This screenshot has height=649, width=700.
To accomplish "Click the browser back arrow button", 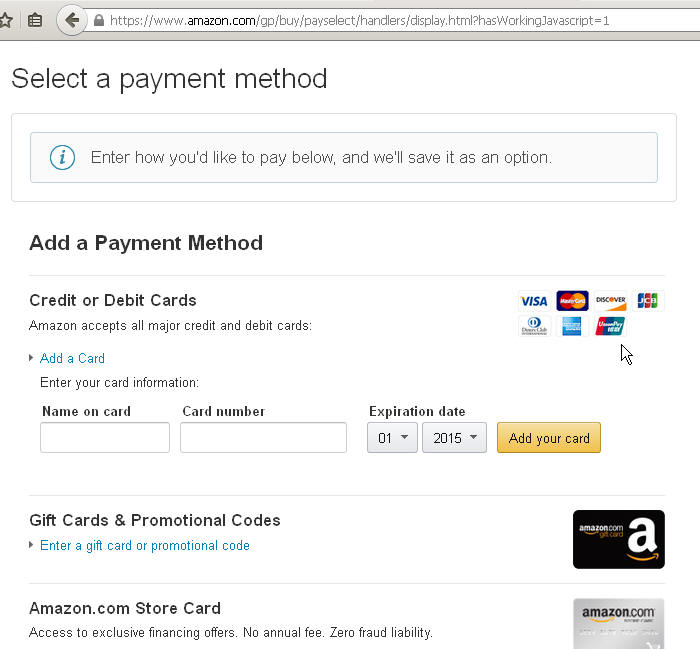I will pos(71,20).
